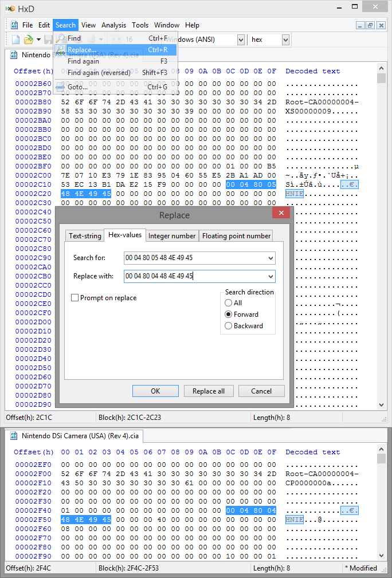Image resolution: width=392 pixels, height=578 pixels.
Task: Click the file icon on the lower document tab
Action: (14, 436)
